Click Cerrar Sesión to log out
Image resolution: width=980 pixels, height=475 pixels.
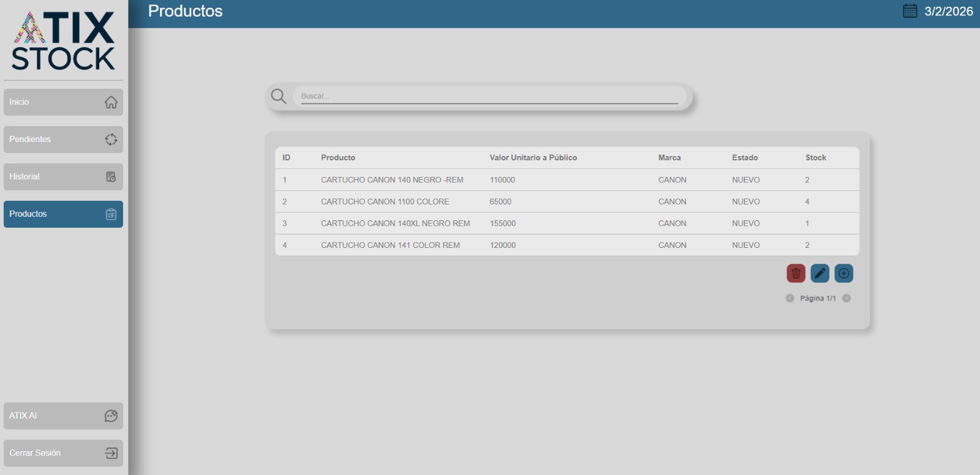63,453
